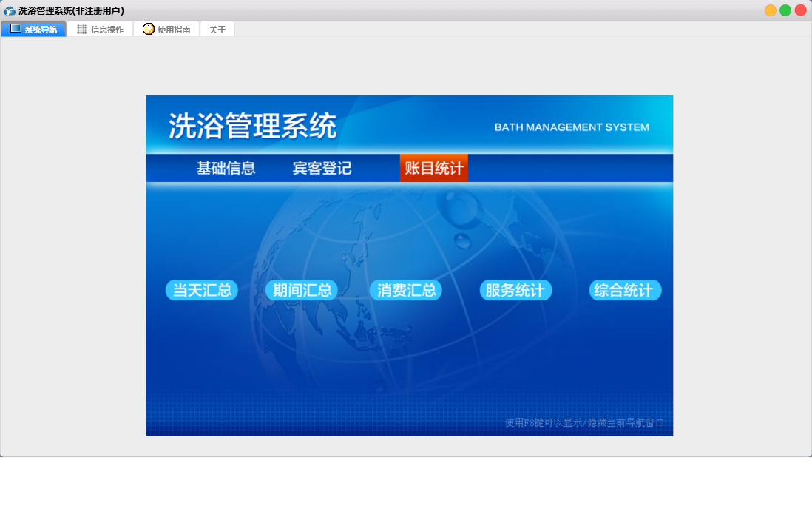Maximize window with the green button
This screenshot has height=526, width=812.
785,10
